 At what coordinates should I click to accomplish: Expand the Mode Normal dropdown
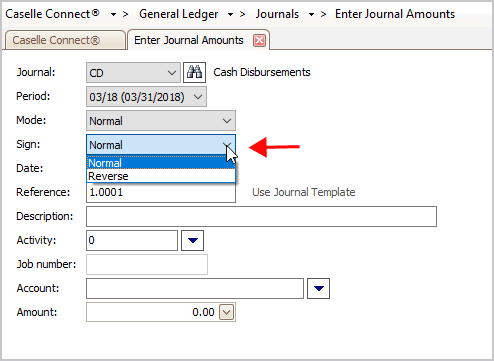tap(227, 121)
